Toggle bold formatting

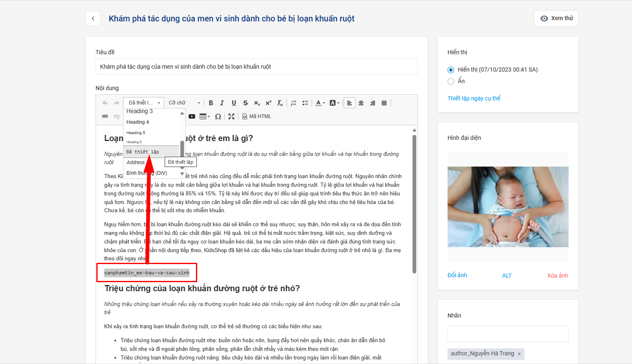pos(211,103)
